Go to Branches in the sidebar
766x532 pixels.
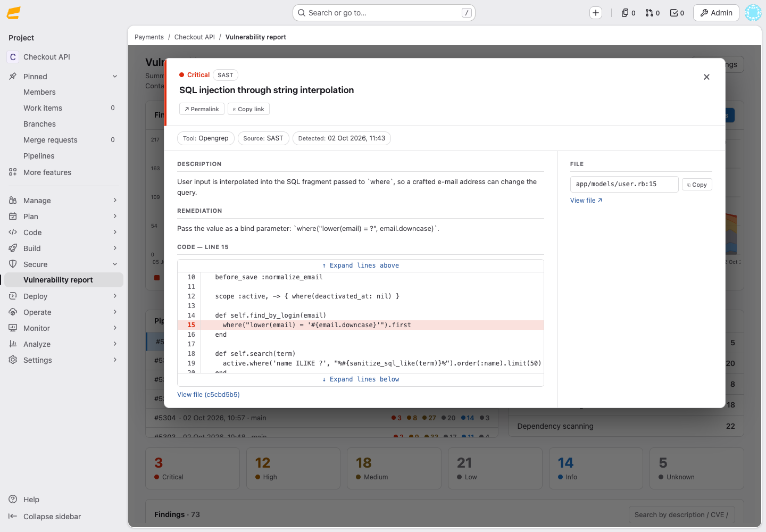coord(64,124)
